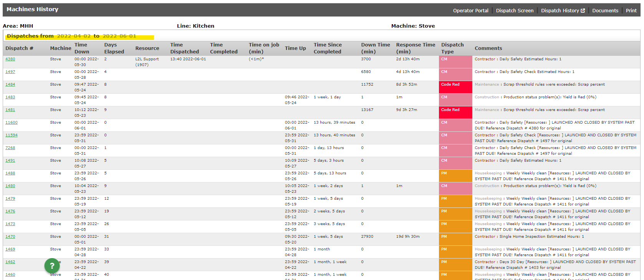Open dispatch number 1484
Screen dimensions: 644x280
coord(10,84)
